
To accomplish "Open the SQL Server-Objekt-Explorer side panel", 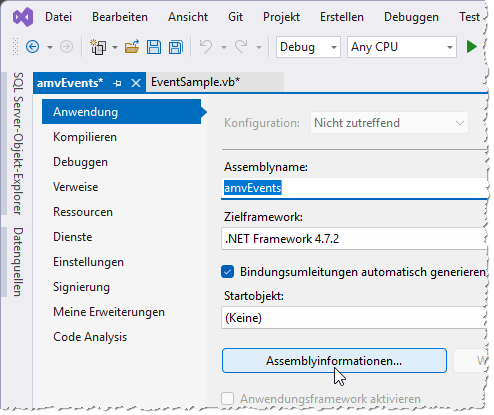I will [x=18, y=143].
